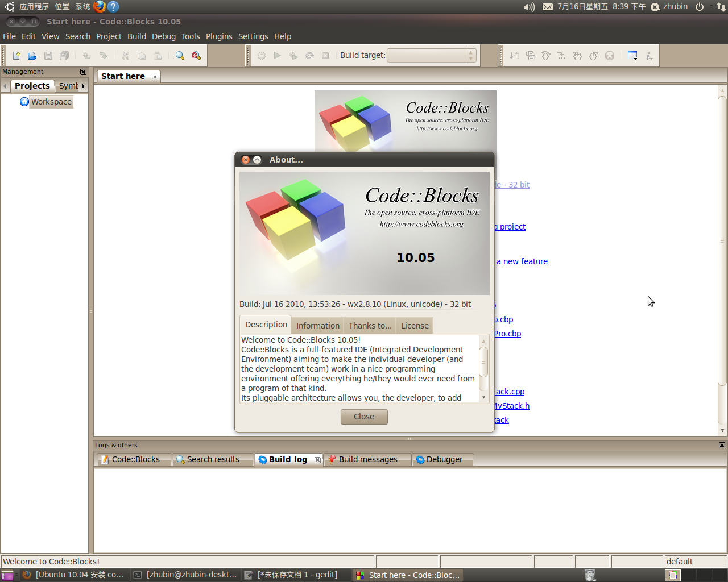Launch Firefox from the top panel

click(x=100, y=6)
